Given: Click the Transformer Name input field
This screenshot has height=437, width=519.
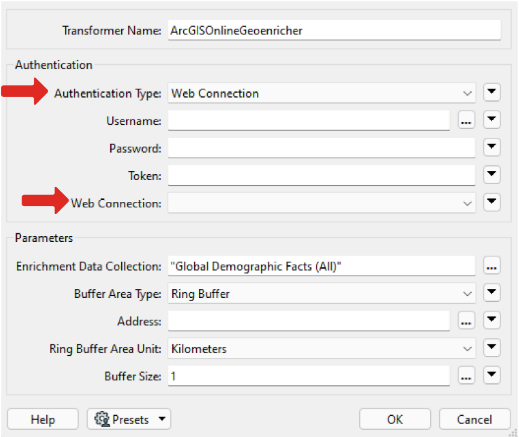Looking at the screenshot, I should [334, 30].
